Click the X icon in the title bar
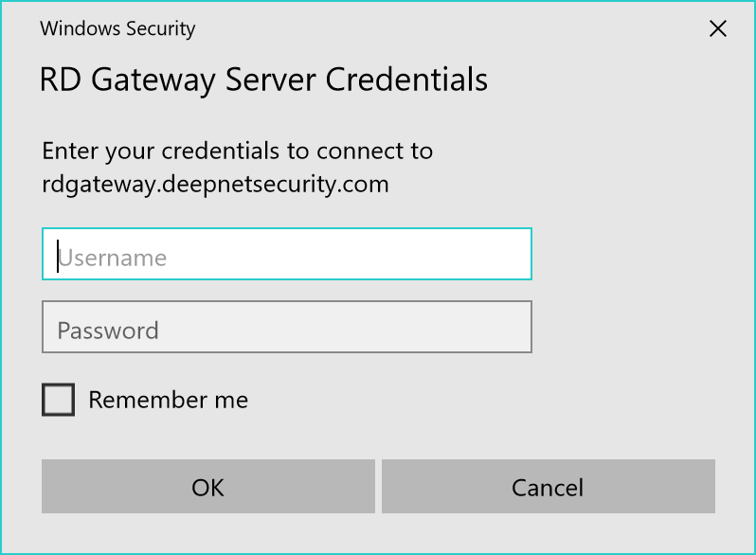This screenshot has height=555, width=756. [x=718, y=28]
